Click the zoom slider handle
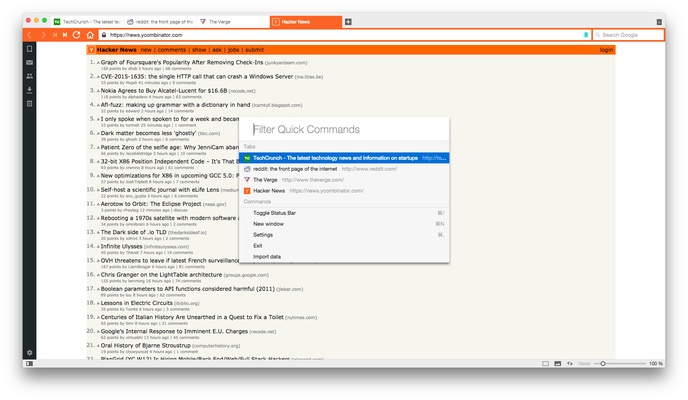 point(603,364)
